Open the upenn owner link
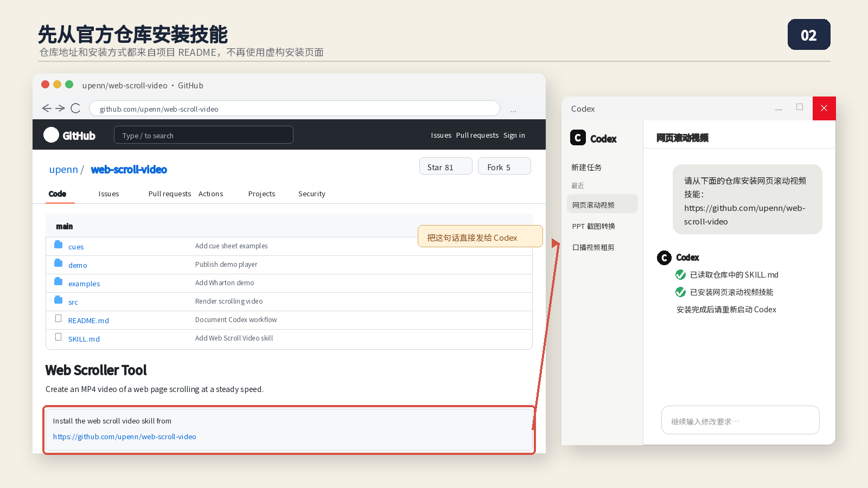This screenshot has height=488, width=868. click(63, 170)
